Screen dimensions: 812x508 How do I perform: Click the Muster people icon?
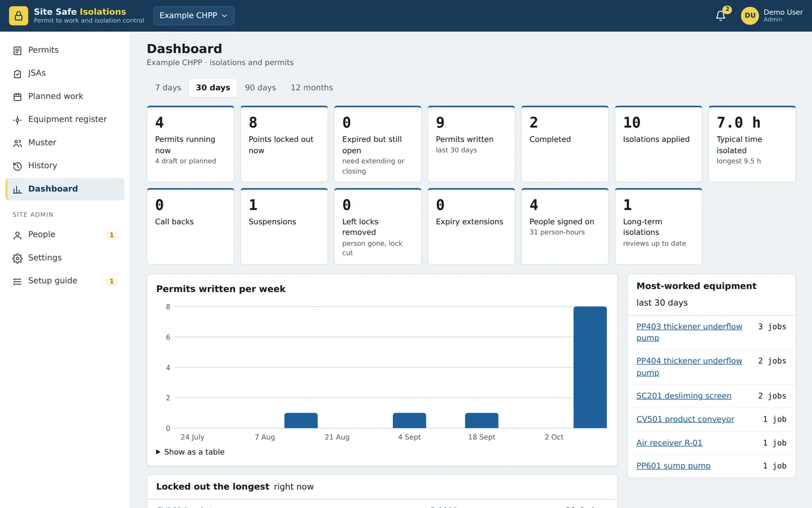pyautogui.click(x=17, y=143)
